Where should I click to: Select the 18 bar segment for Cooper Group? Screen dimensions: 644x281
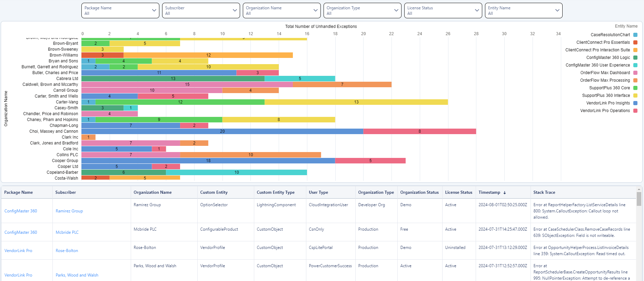[208, 161]
